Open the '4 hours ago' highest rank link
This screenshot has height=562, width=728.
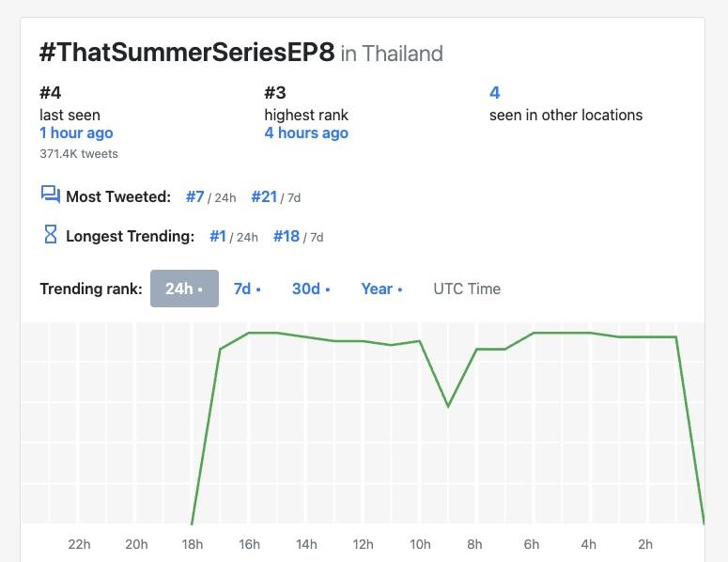pos(306,133)
